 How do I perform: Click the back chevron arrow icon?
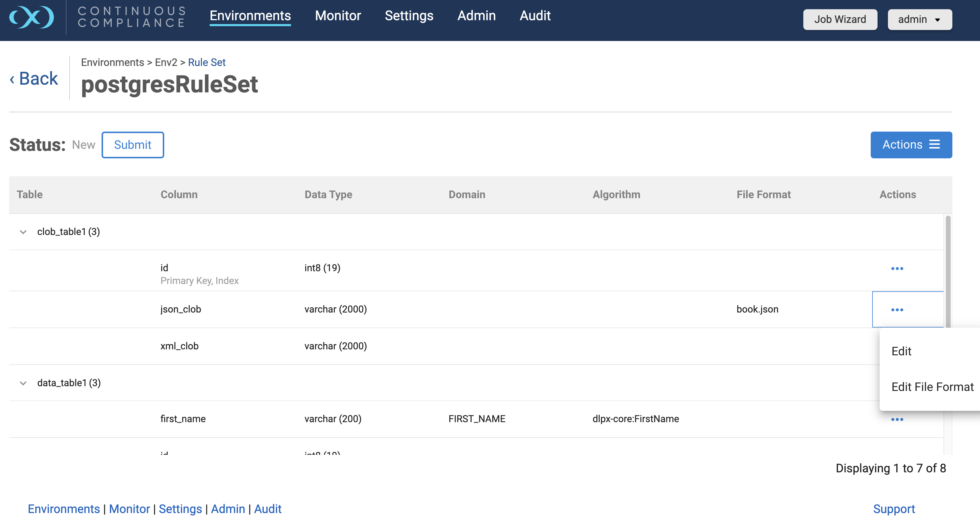[12, 80]
